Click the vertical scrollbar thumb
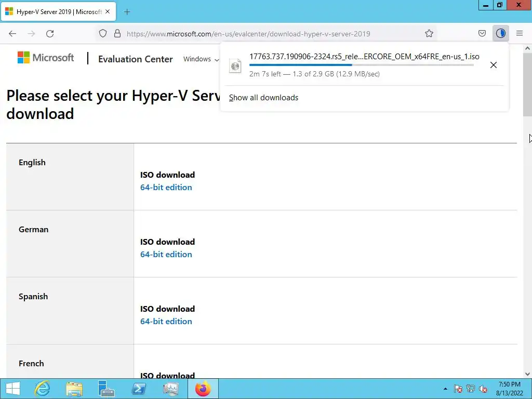This screenshot has width=532, height=399. point(527,85)
